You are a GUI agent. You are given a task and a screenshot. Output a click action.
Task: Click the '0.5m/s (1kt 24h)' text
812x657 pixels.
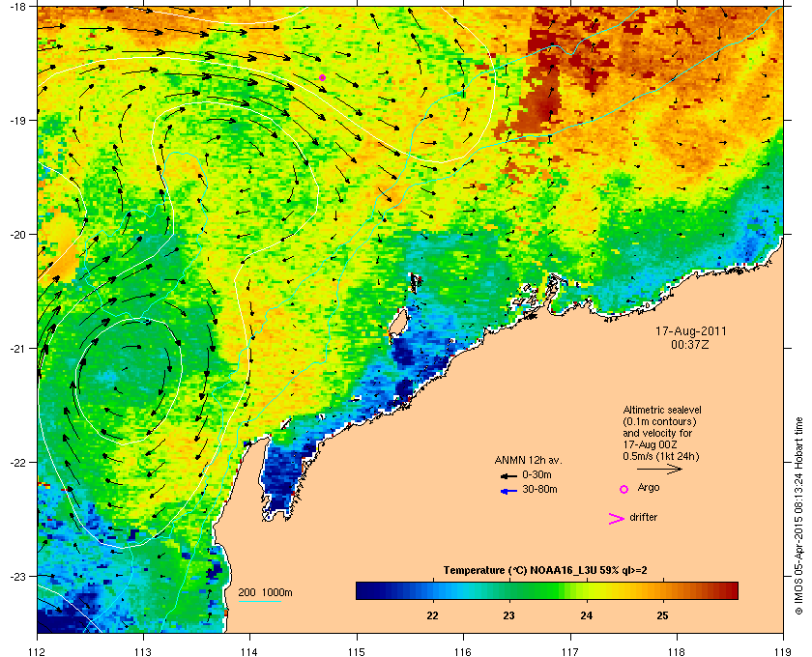[x=661, y=457]
